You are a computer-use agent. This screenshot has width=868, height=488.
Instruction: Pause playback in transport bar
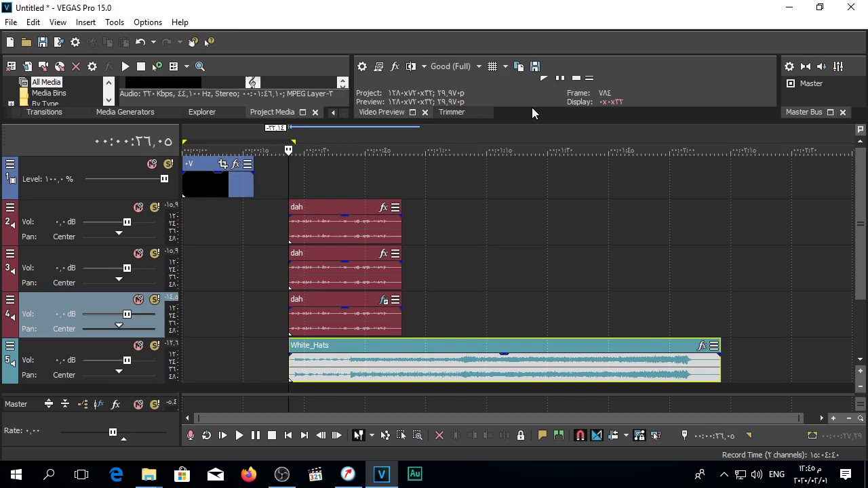256,435
